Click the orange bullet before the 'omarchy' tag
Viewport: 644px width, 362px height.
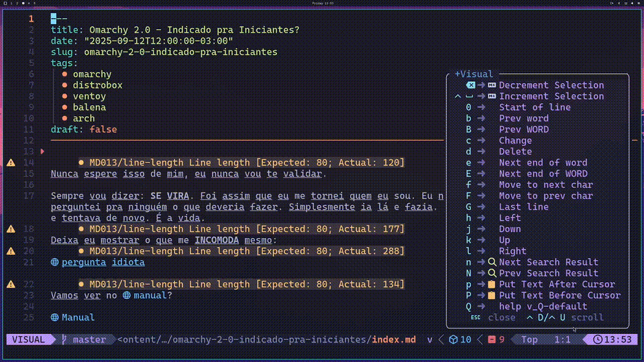(x=64, y=74)
